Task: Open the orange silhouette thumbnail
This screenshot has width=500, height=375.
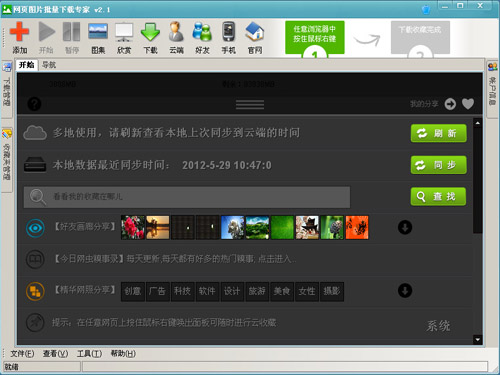Action: (357, 227)
